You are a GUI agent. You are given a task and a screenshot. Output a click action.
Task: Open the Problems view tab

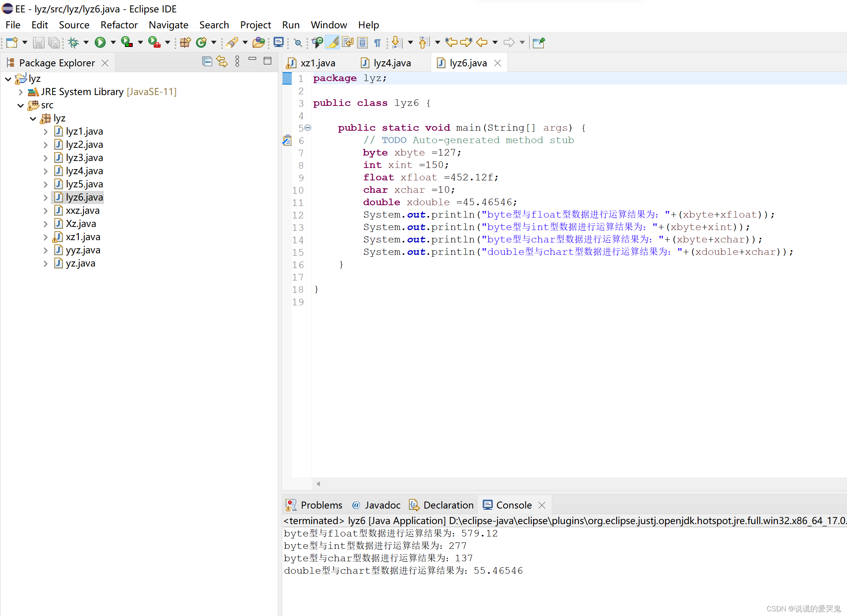point(321,505)
